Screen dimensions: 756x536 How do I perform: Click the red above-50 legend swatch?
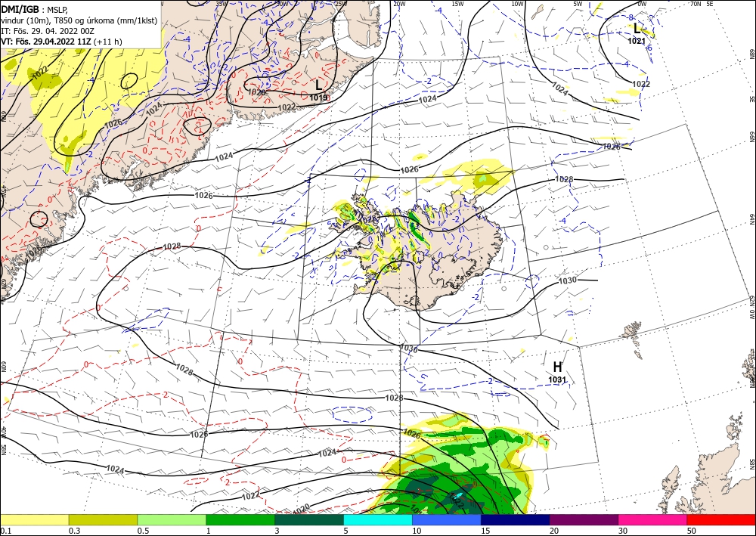(721, 519)
